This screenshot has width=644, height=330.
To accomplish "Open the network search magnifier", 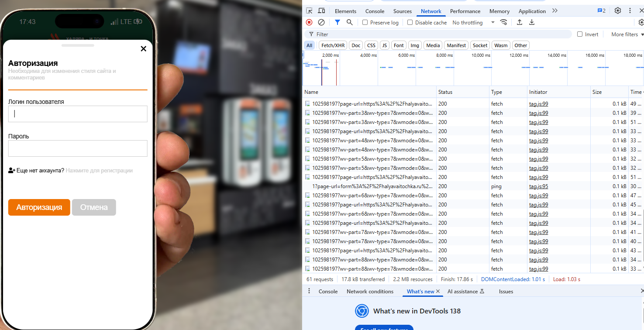I will (x=350, y=22).
